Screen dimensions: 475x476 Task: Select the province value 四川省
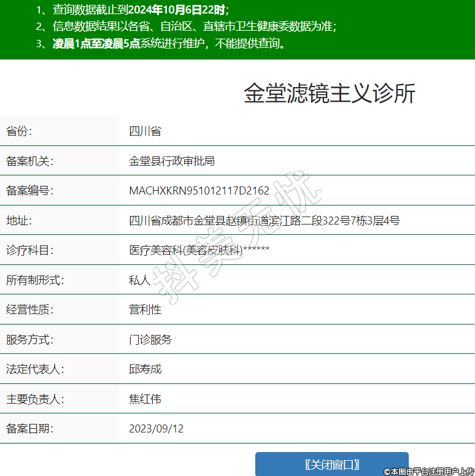[x=145, y=131]
